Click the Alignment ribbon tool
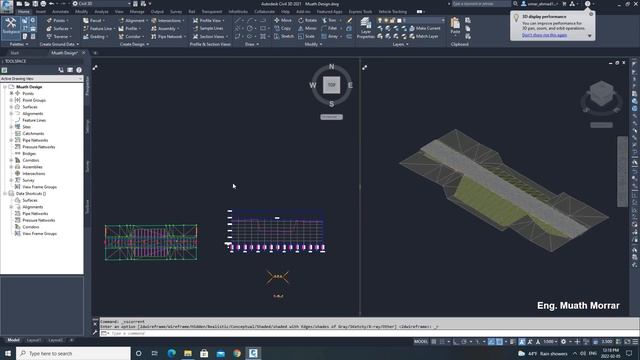The height and width of the screenshot is (360, 640). point(132,20)
